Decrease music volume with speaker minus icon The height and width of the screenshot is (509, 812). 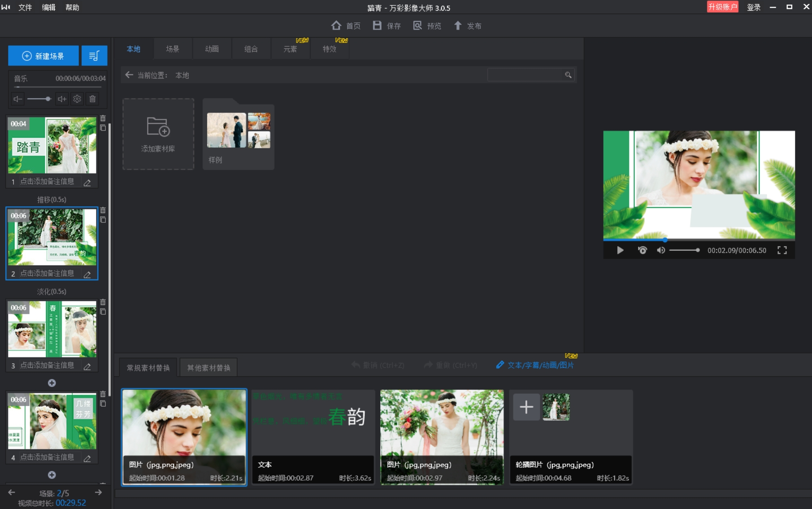point(17,99)
